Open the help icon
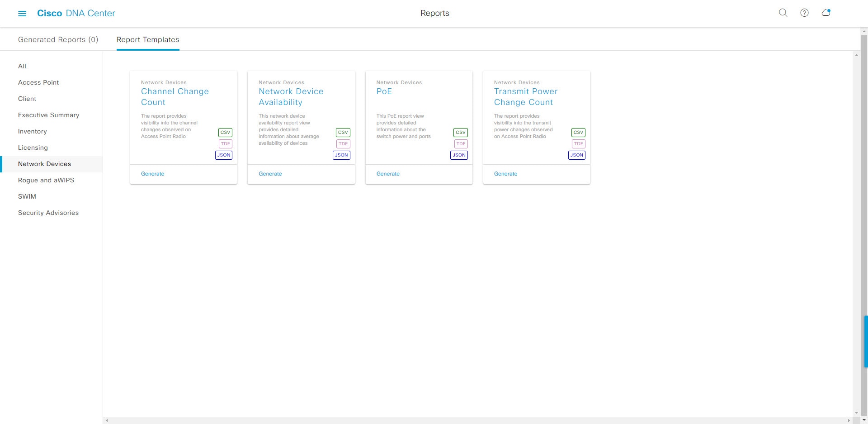The width and height of the screenshot is (868, 424). 805,13
